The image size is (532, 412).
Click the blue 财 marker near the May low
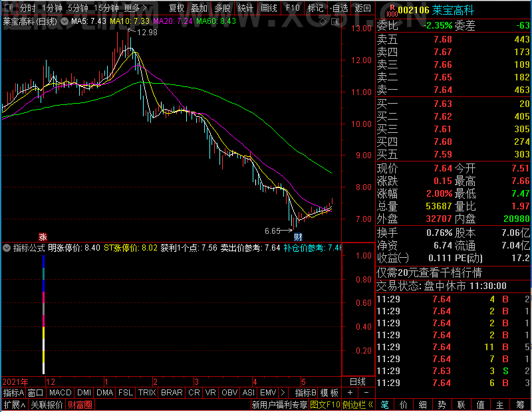(298, 237)
